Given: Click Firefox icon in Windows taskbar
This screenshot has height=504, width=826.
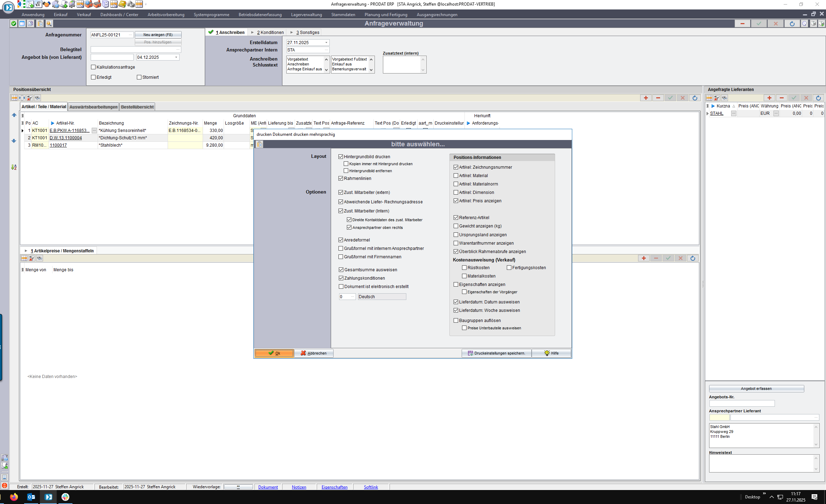Looking at the screenshot, I should 14,497.
